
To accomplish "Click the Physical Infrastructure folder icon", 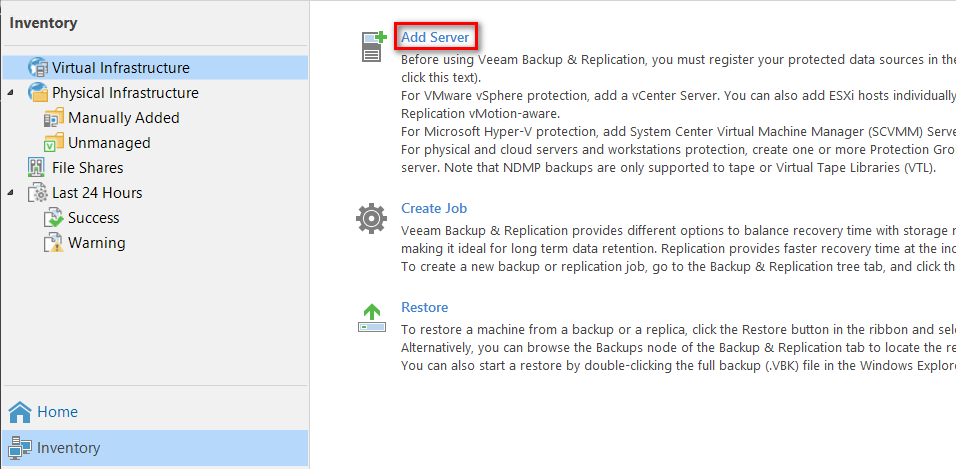I will click(38, 93).
